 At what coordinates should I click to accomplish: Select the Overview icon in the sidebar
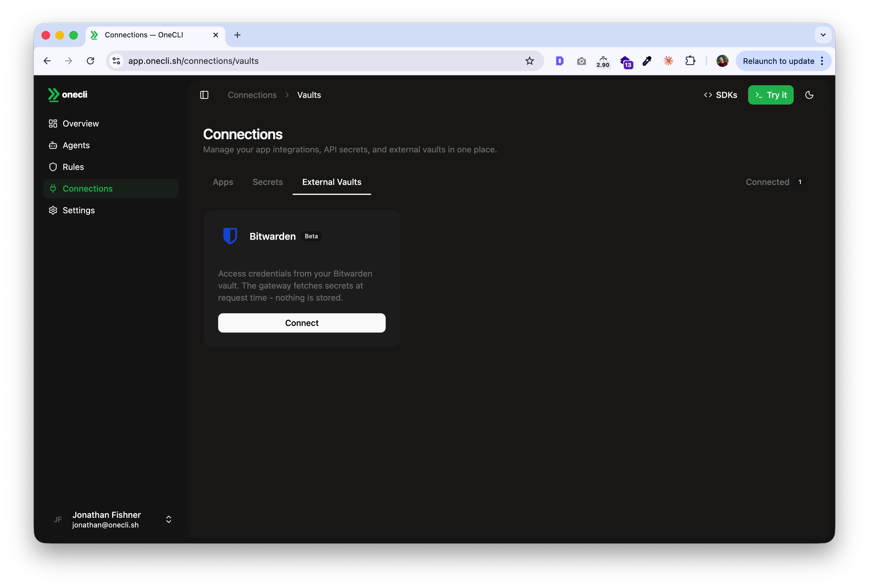53,124
